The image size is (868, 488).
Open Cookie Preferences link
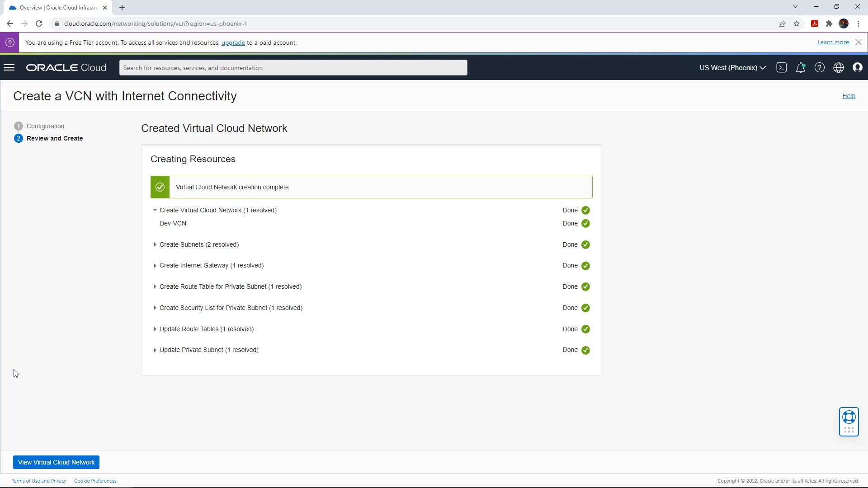(95, 481)
